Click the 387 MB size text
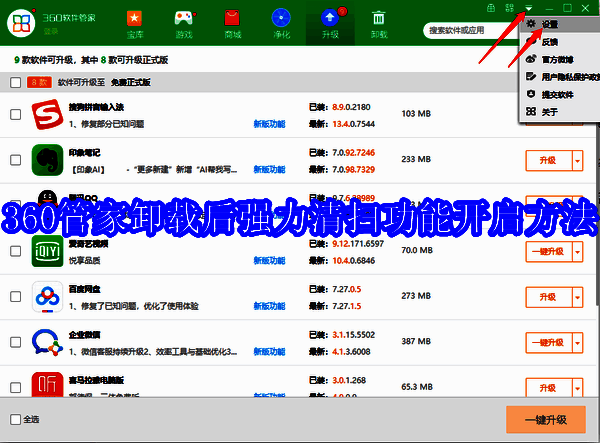Viewport: 600px width, 443px height. pos(416,341)
